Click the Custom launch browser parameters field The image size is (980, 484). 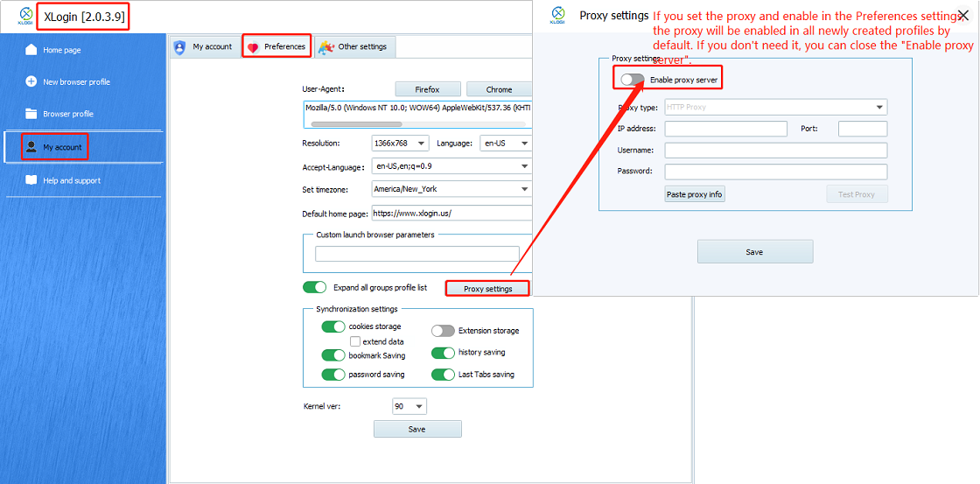pyautogui.click(x=417, y=253)
